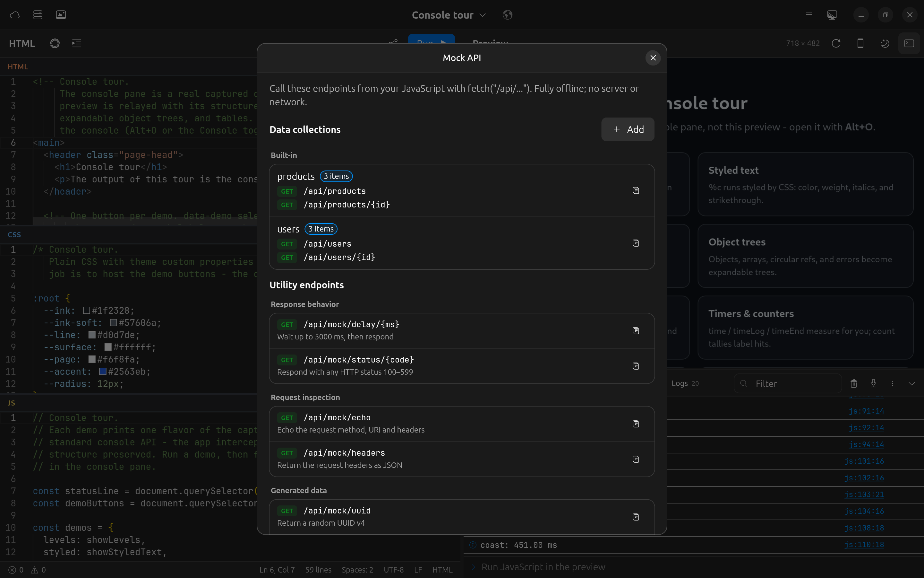Viewport: 924px width, 578px height.
Task: Close the Mock API dialog
Action: [x=653, y=58]
